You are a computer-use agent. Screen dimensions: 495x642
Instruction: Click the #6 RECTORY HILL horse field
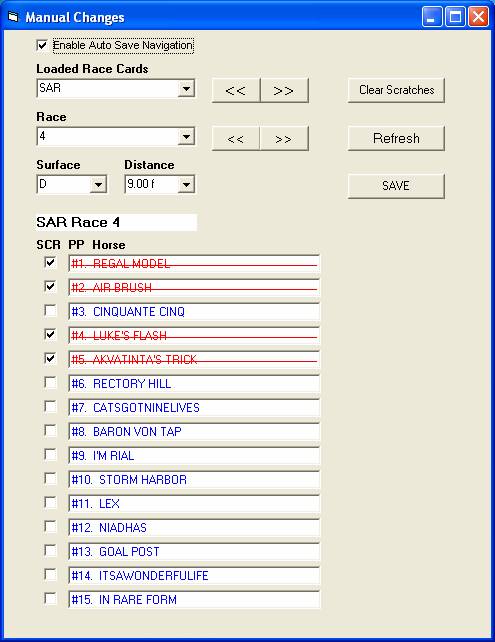194,384
